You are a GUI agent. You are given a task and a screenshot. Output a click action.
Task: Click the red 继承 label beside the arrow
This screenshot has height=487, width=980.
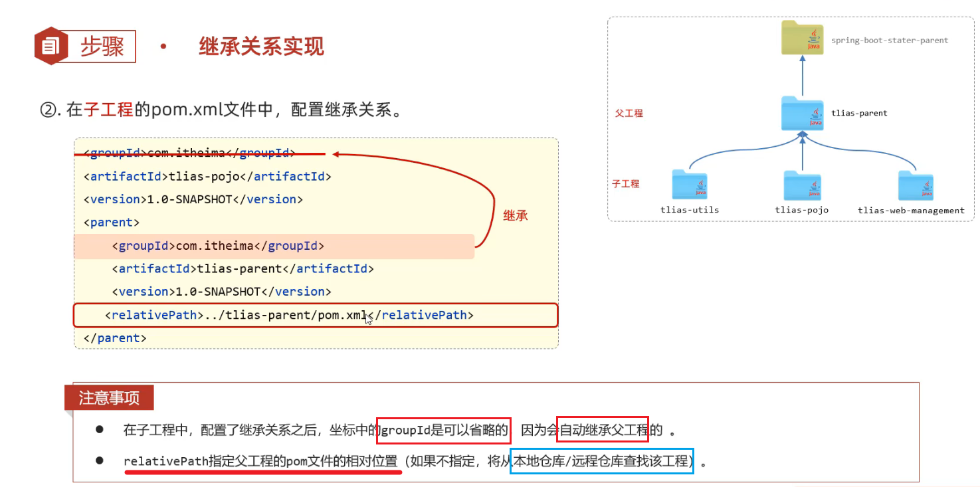515,215
